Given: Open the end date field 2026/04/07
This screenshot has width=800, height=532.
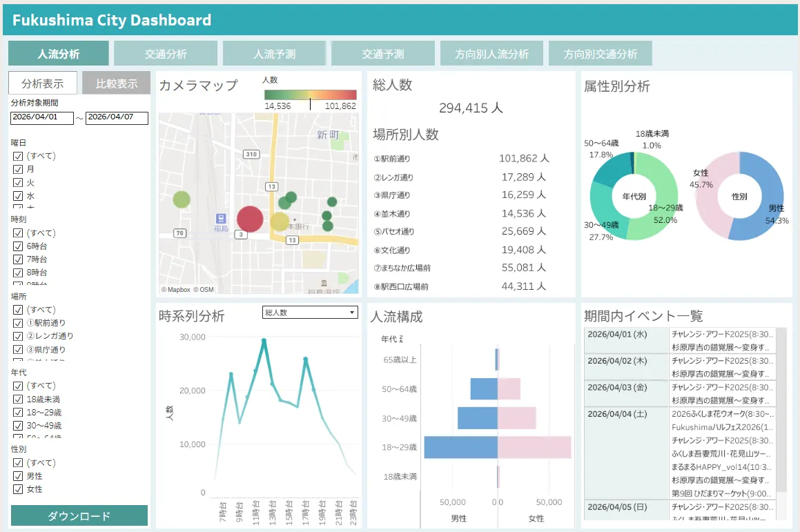Looking at the screenshot, I should coord(117,118).
